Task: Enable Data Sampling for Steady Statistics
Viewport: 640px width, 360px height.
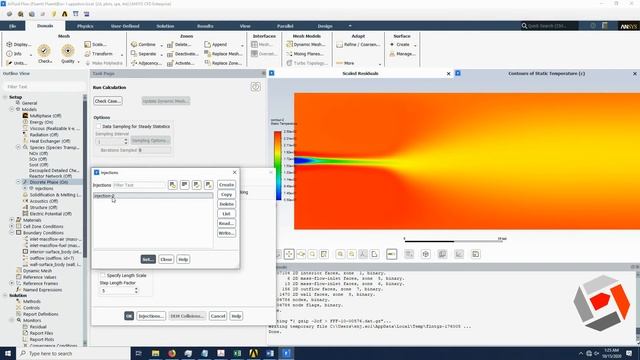Action: click(98, 127)
